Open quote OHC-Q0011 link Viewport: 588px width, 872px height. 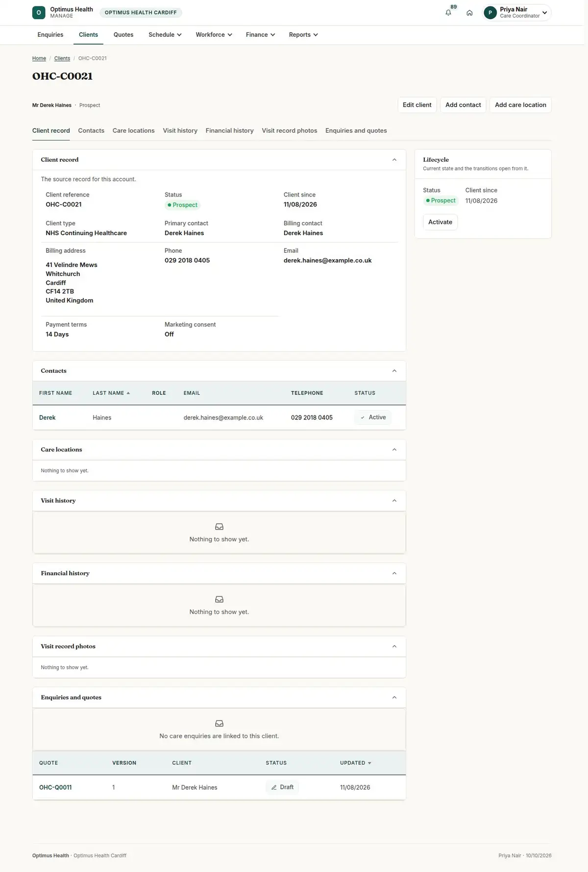[55, 787]
